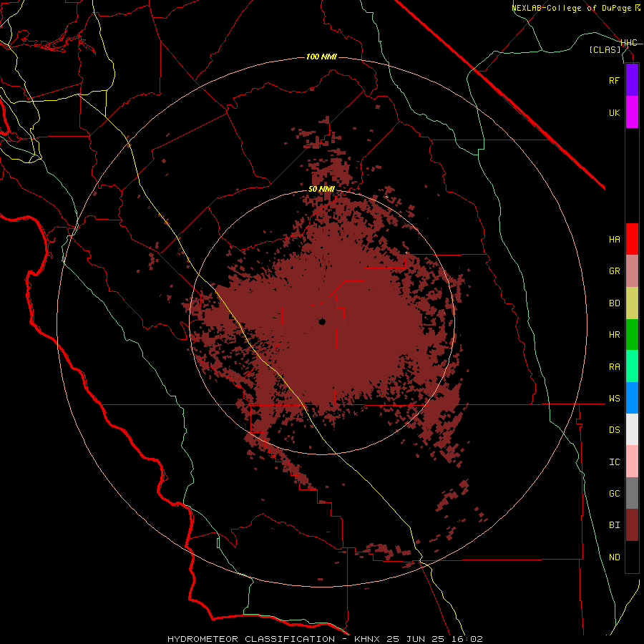The height and width of the screenshot is (644, 644).
Task: Click the KHNX station identifier
Action: pos(369,639)
